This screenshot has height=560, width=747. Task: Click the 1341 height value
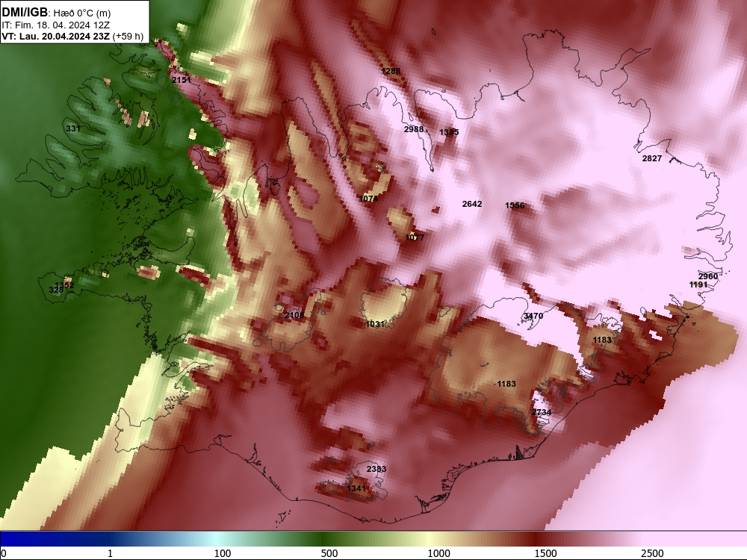point(356,488)
